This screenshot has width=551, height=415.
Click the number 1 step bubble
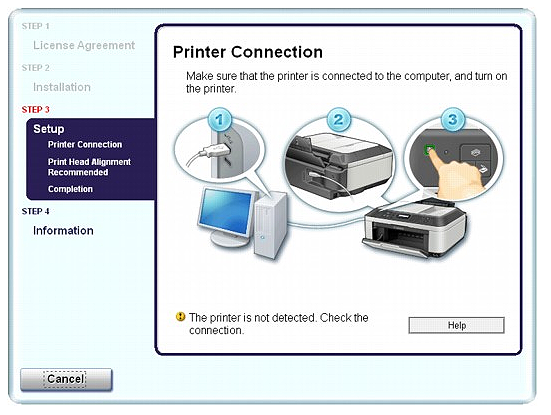click(220, 120)
